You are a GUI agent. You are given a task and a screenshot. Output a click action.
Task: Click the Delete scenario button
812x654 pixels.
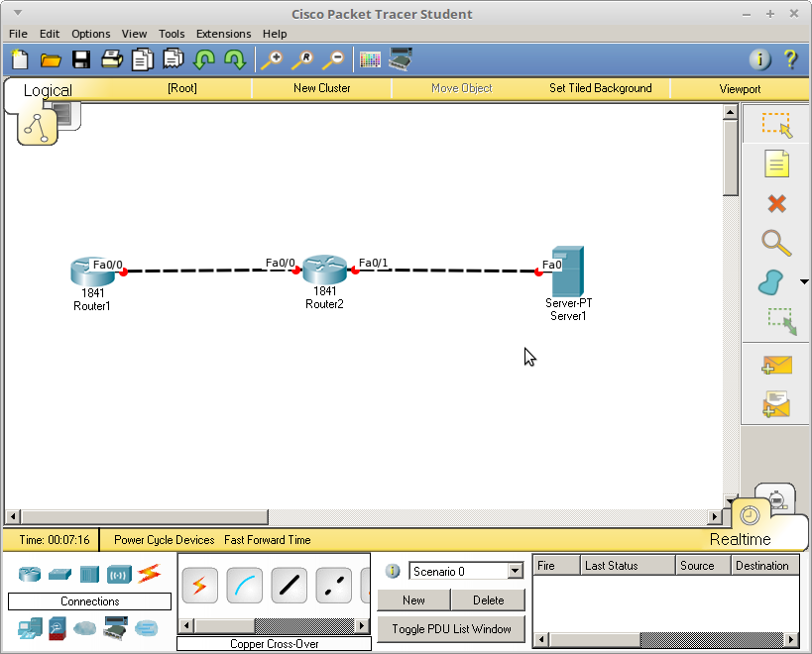click(488, 600)
